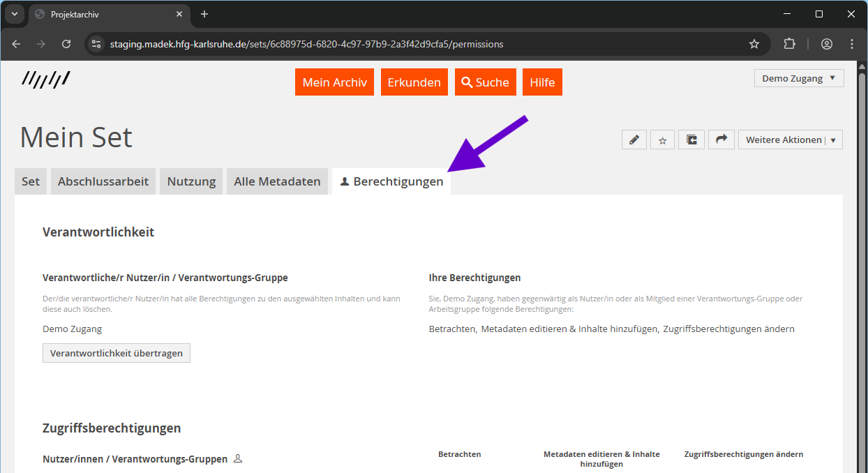Click the browser profile icon
The image size is (868, 473).
coord(826,43)
